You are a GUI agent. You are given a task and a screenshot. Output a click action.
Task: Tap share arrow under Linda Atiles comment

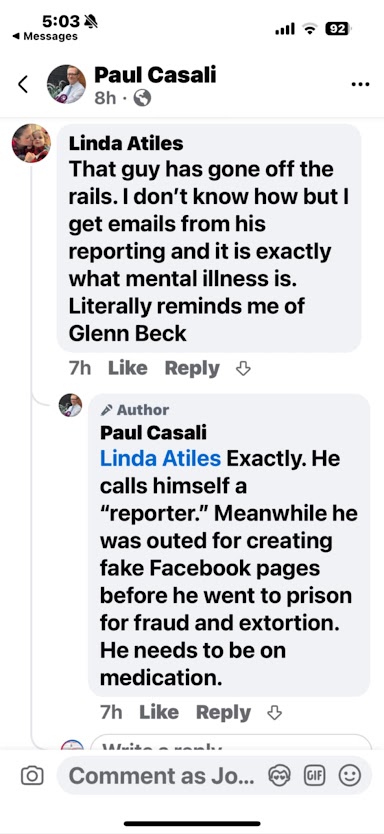click(243, 369)
